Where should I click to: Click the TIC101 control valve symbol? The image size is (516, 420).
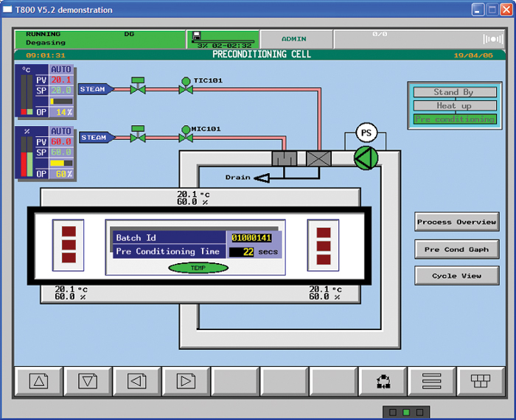(x=186, y=85)
